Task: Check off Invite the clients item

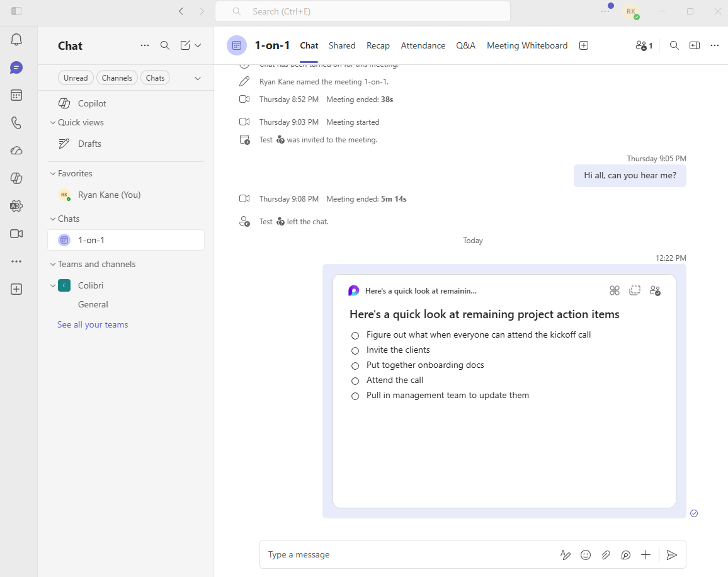Action: point(355,351)
